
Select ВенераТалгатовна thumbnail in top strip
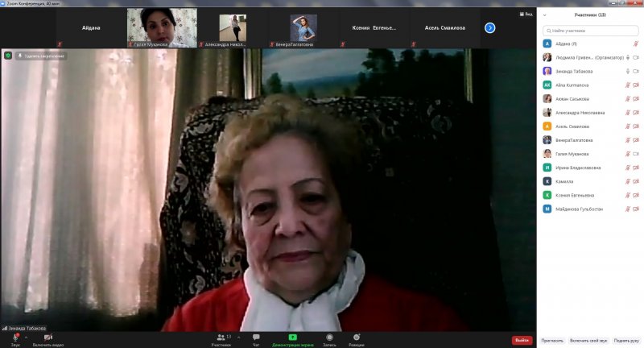[303, 28]
